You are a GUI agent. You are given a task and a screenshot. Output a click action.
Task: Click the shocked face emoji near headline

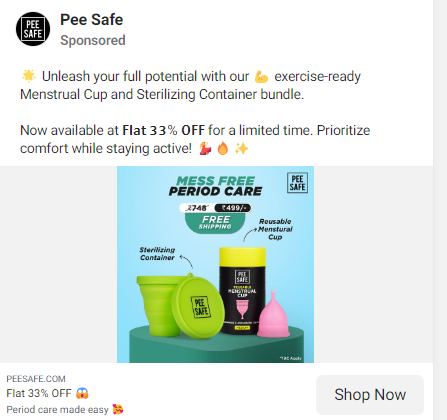[82, 393]
